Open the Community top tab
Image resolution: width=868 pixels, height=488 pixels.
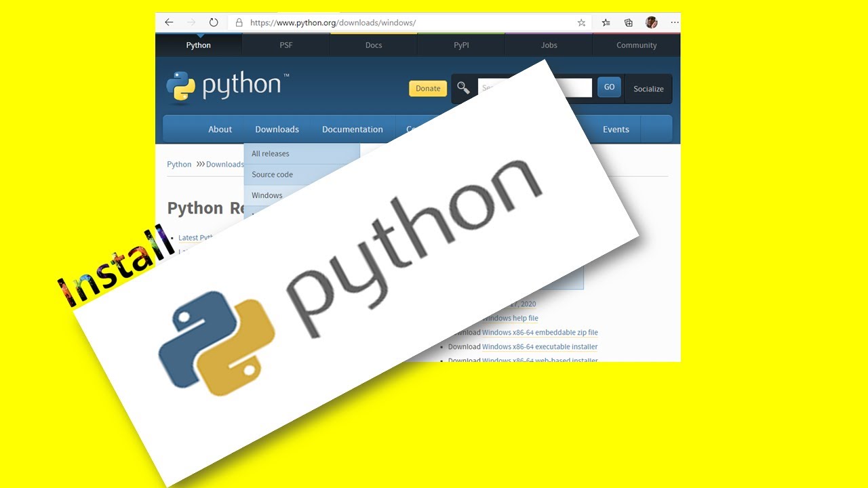pyautogui.click(x=637, y=45)
